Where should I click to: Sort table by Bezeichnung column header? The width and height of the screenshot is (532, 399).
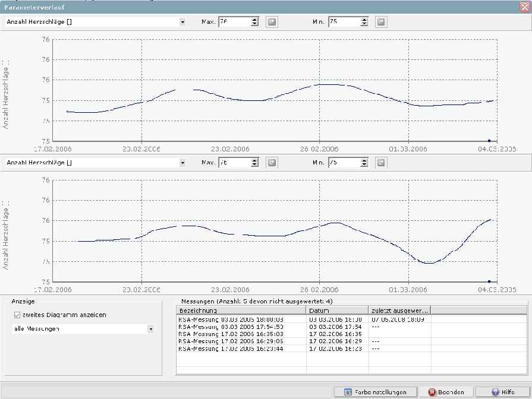241,311
